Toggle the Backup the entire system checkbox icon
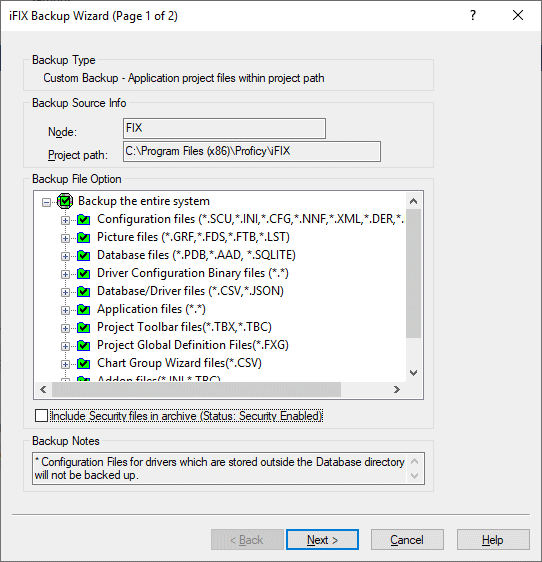The width and height of the screenshot is (542, 562). 65,201
